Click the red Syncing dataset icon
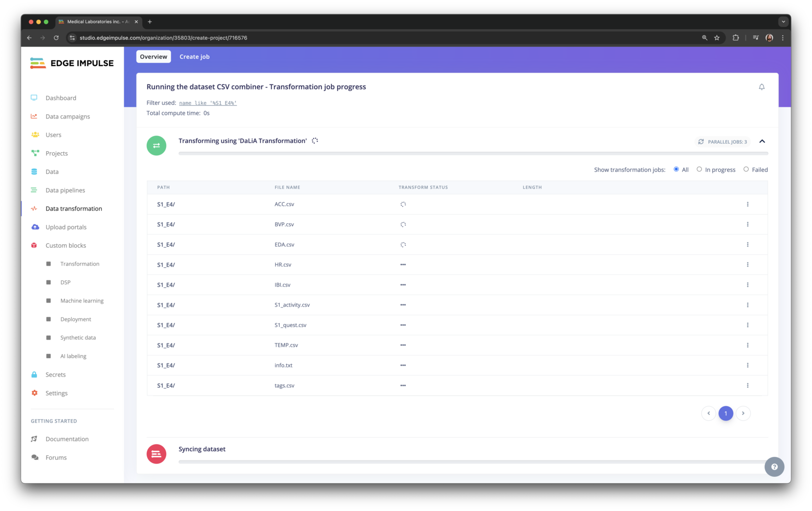 click(156, 454)
